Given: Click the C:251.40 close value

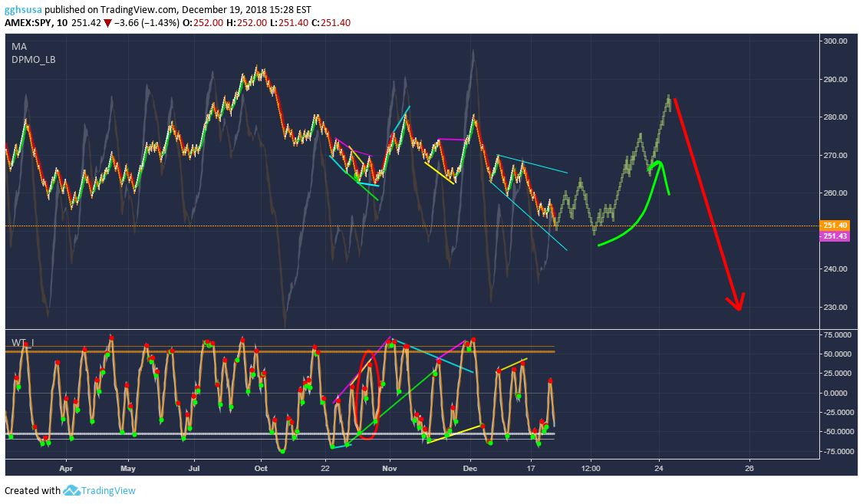Looking at the screenshot, I should [x=331, y=23].
